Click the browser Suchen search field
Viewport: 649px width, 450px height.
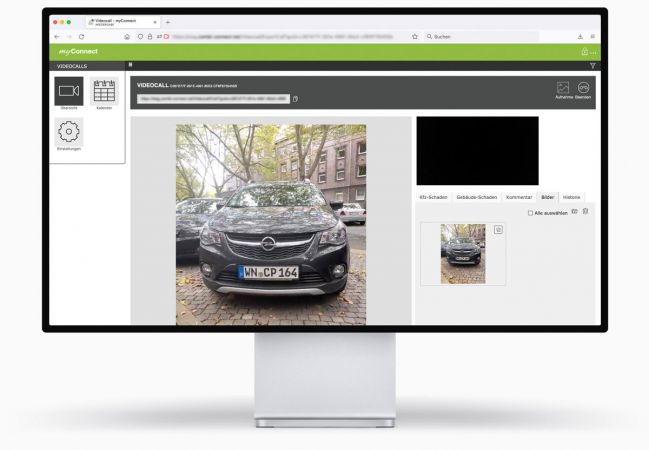[481, 36]
